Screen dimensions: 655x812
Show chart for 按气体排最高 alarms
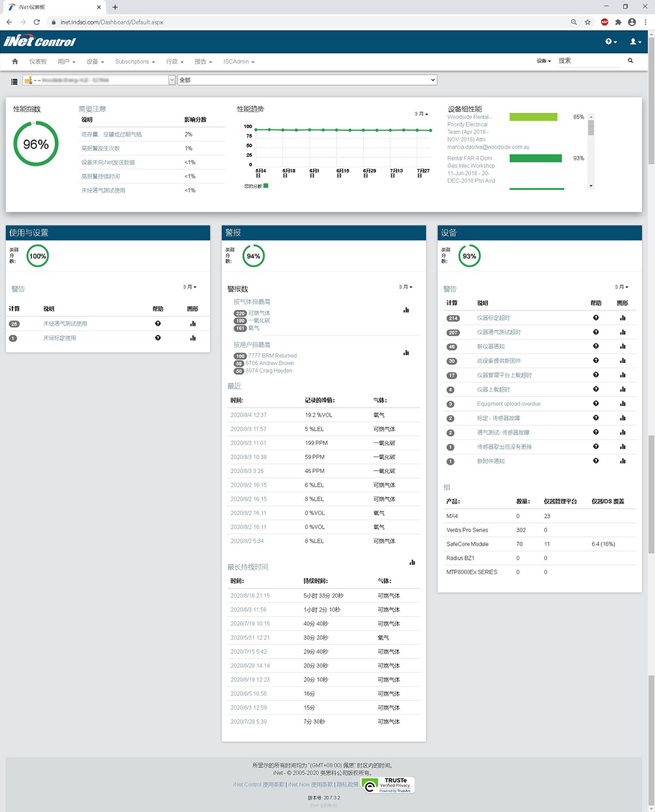[x=406, y=310]
